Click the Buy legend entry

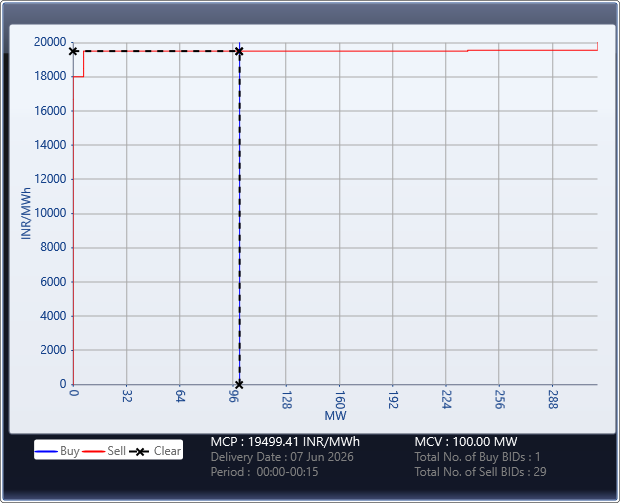57,451
